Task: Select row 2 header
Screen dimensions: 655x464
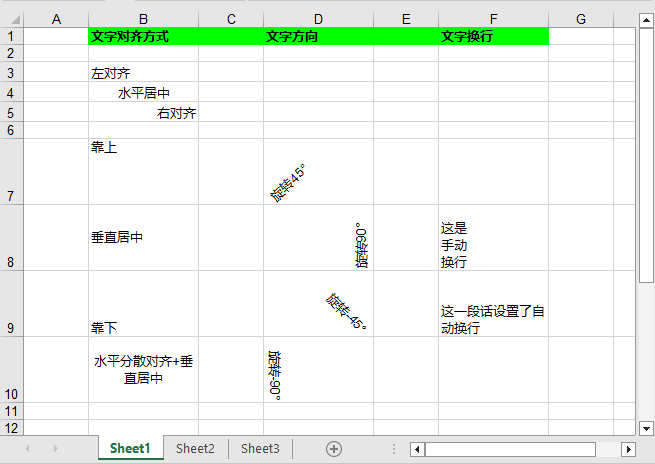Action: [11, 53]
